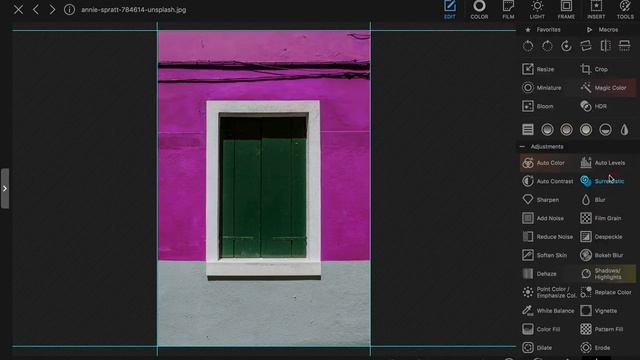Open the Dilate tool

tap(537, 348)
